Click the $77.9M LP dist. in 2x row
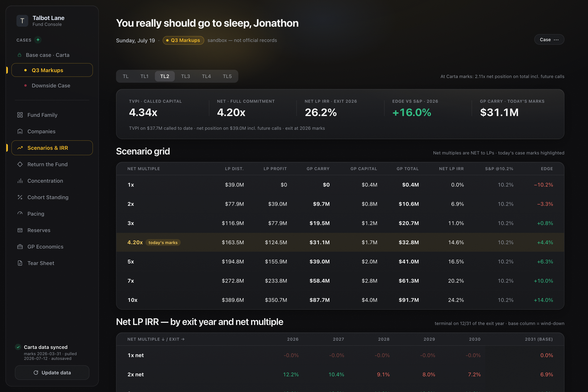 click(234, 204)
